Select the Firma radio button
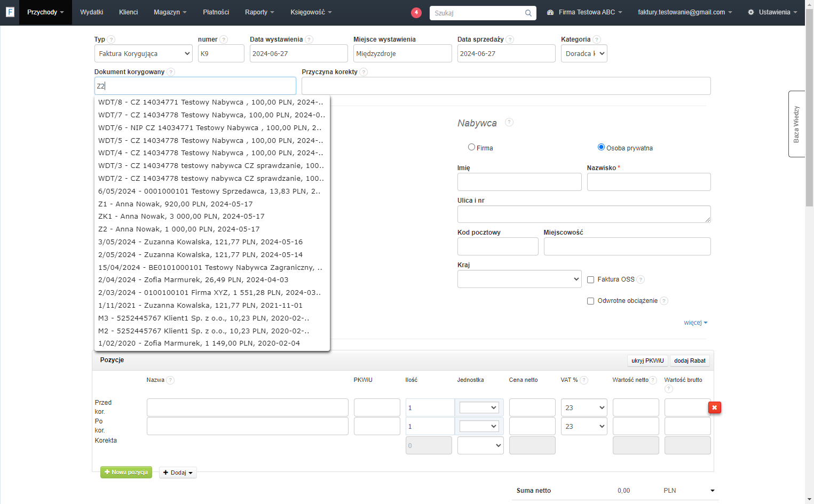Viewport: 814px width, 504px height. coord(471,147)
